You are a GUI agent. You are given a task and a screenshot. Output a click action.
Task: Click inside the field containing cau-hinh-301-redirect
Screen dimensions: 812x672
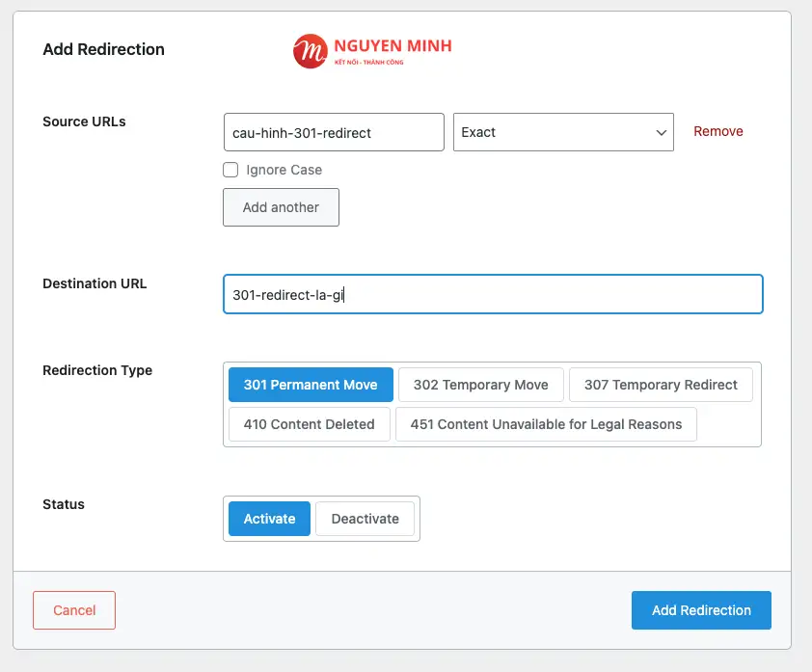[333, 132]
